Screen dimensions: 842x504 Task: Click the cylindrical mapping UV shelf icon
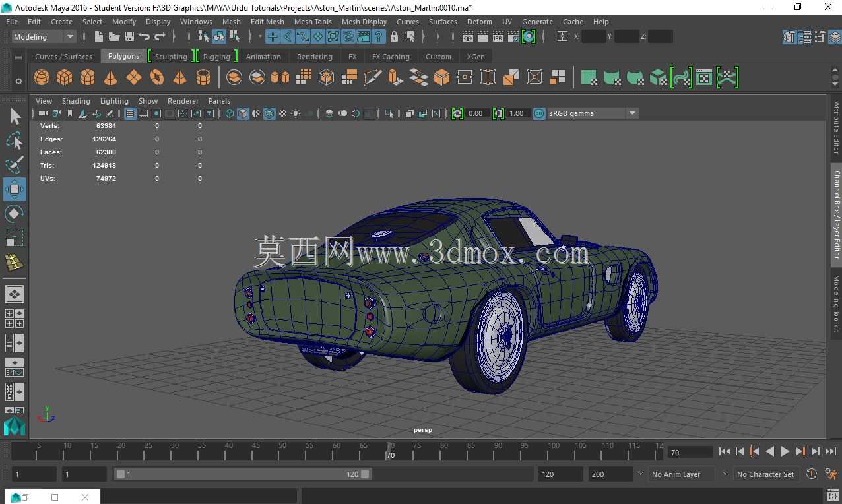pyautogui.click(x=612, y=78)
